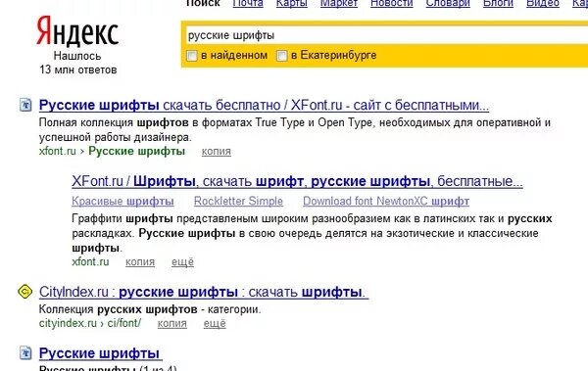The width and height of the screenshot is (588, 371).
Task: Open the Блоги link
Action: point(498,3)
